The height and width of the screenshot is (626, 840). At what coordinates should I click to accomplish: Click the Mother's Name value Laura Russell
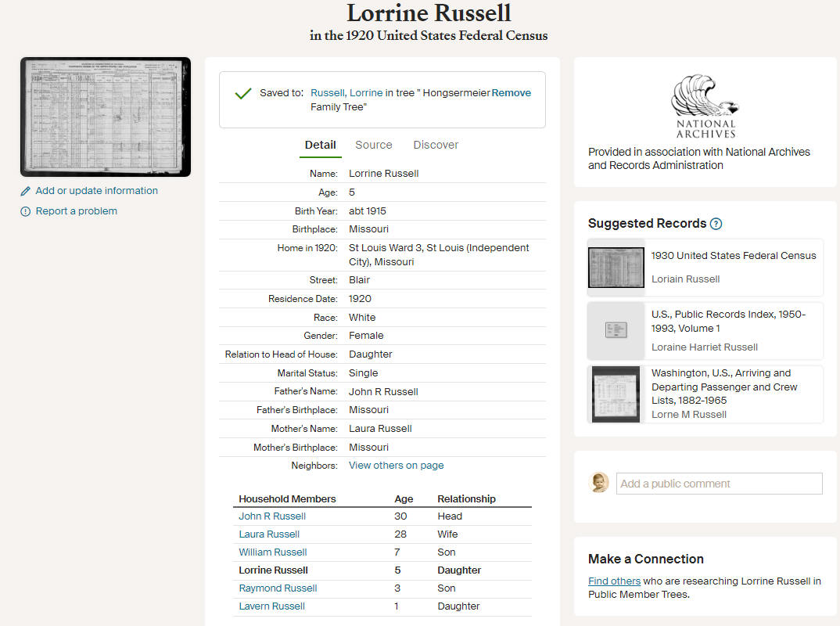[x=380, y=428]
